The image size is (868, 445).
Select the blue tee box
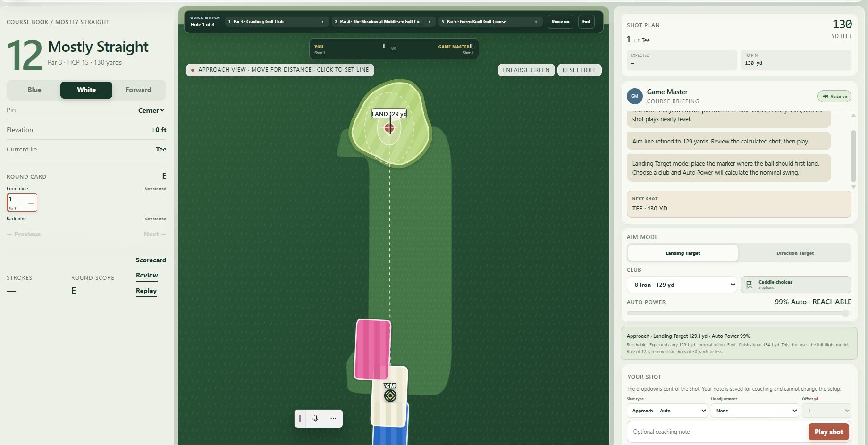point(390,434)
